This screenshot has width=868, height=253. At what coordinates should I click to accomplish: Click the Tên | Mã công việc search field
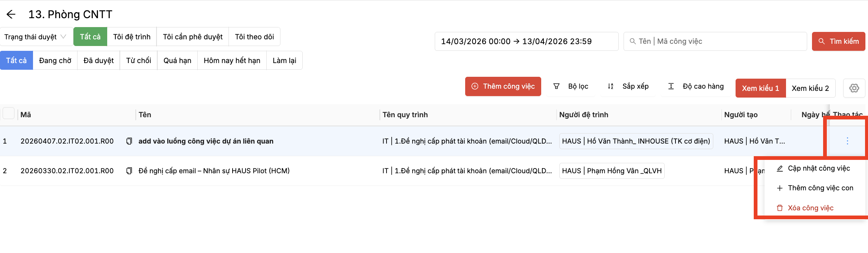[718, 42]
